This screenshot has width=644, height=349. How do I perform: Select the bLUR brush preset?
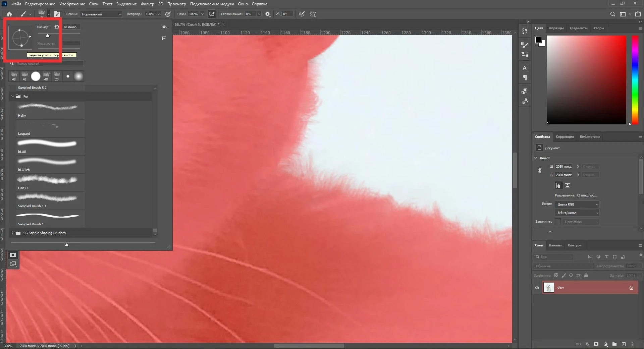(47, 146)
